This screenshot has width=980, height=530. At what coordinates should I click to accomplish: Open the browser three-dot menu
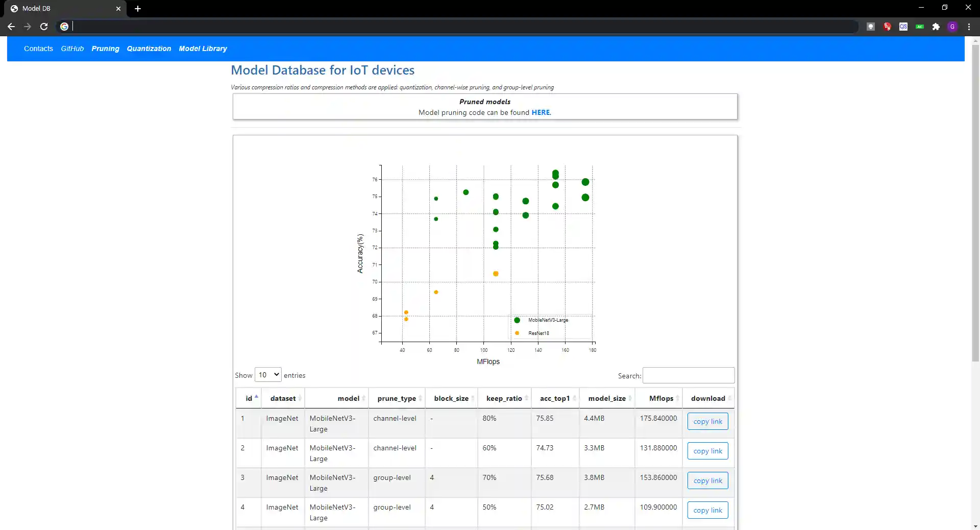tap(969, 27)
